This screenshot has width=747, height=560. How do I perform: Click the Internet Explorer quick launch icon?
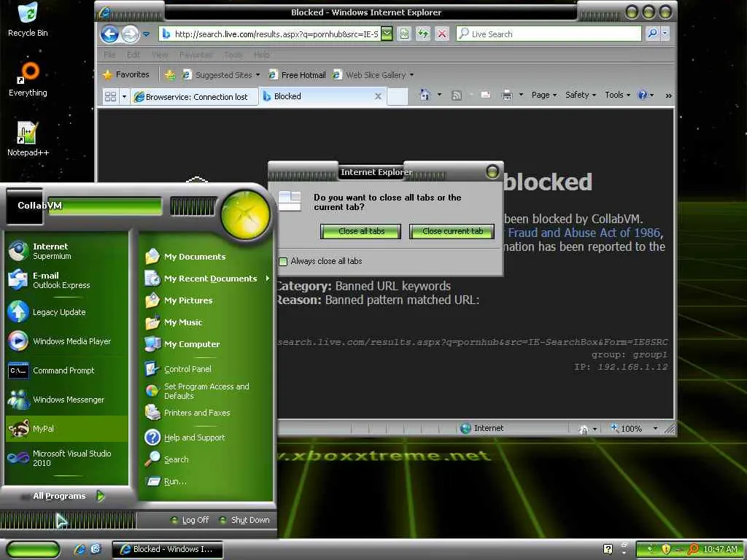pos(80,549)
